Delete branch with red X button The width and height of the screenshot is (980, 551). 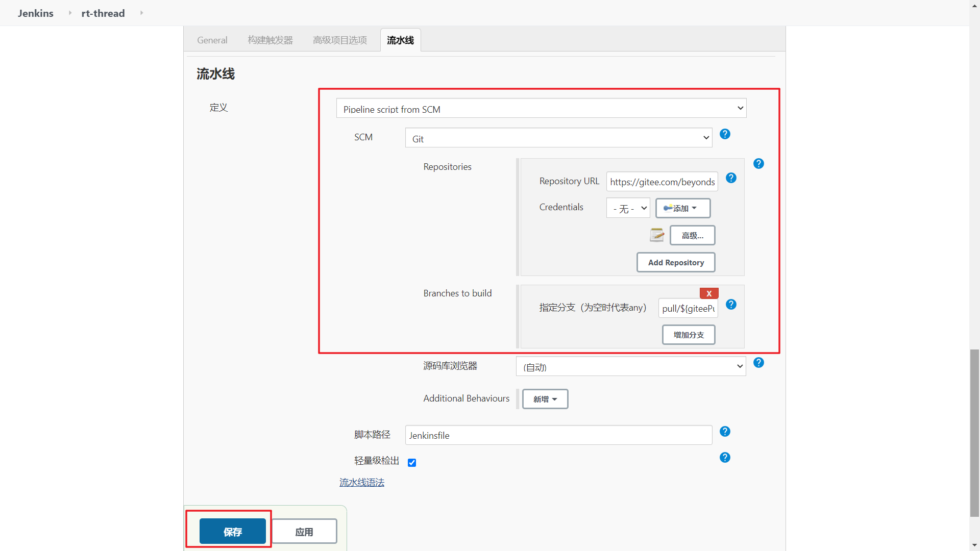(709, 293)
